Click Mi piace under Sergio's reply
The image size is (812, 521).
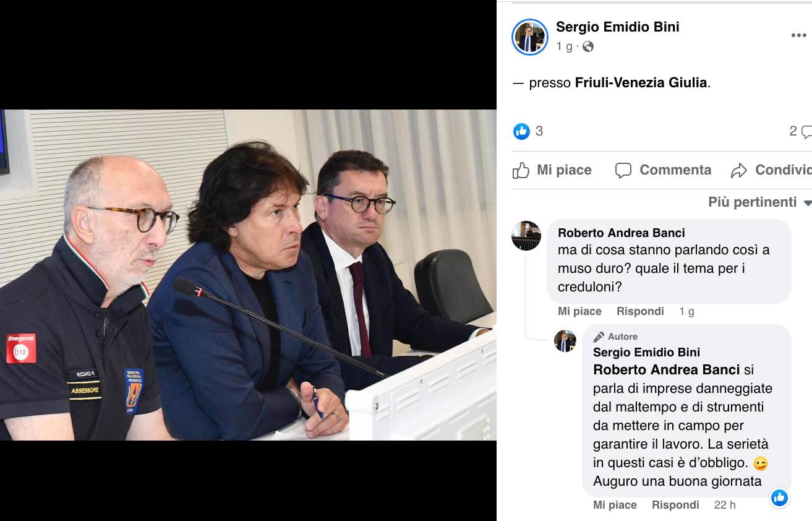point(615,505)
